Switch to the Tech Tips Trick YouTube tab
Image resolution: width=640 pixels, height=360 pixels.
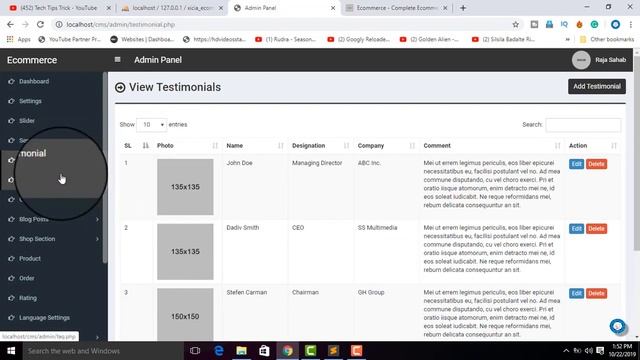(x=60, y=8)
